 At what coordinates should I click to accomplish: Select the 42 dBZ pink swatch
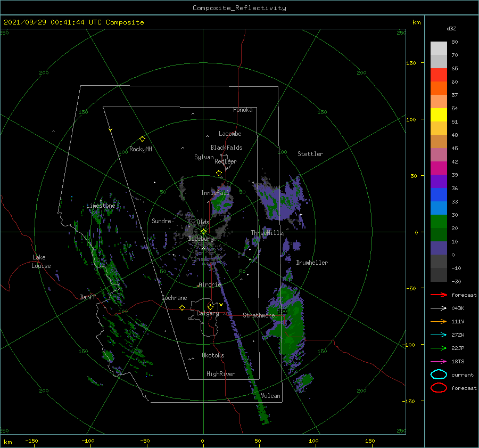(439, 154)
